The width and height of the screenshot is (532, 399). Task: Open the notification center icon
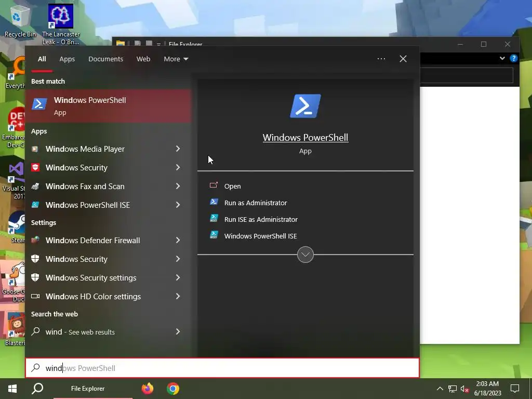coord(515,389)
